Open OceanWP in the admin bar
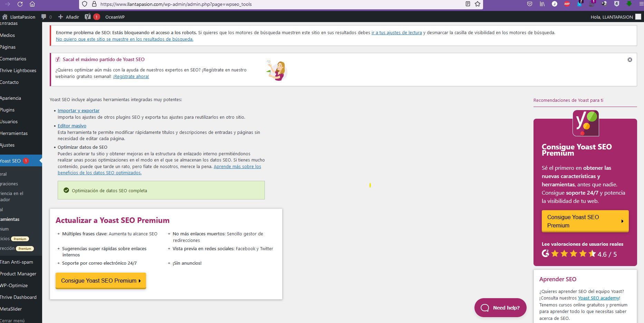Viewport: 644px width, 323px height. 115,17
